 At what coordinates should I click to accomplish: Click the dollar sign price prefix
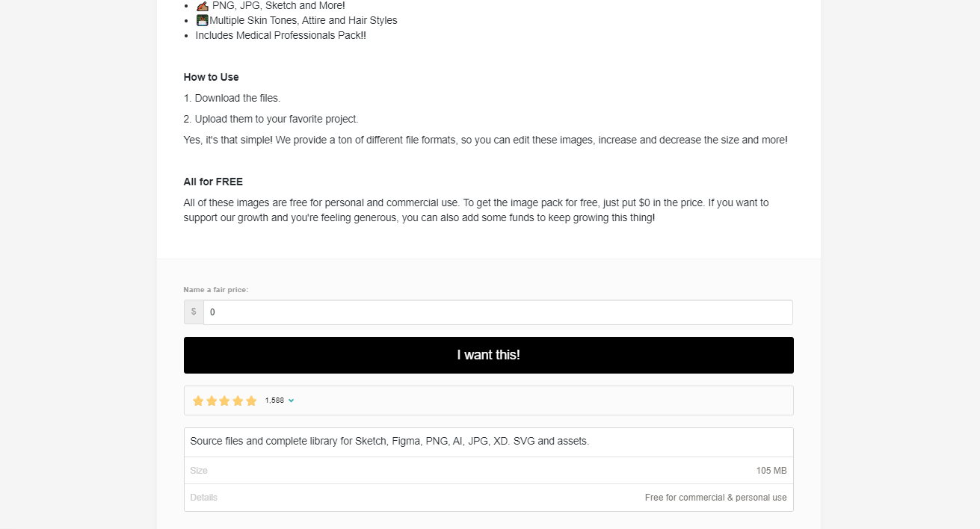(194, 312)
